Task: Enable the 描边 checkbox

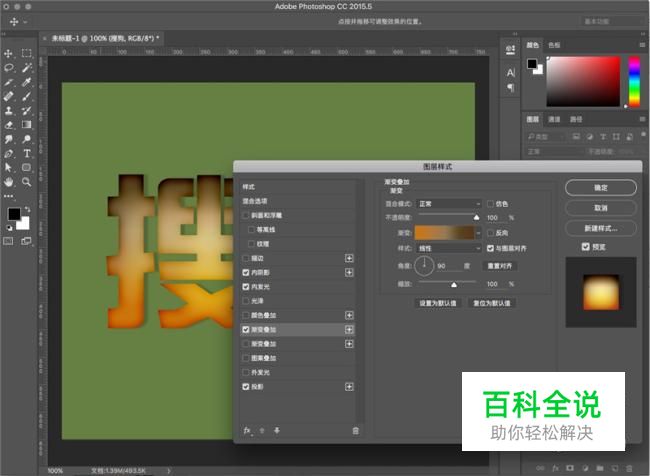Action: click(246, 258)
